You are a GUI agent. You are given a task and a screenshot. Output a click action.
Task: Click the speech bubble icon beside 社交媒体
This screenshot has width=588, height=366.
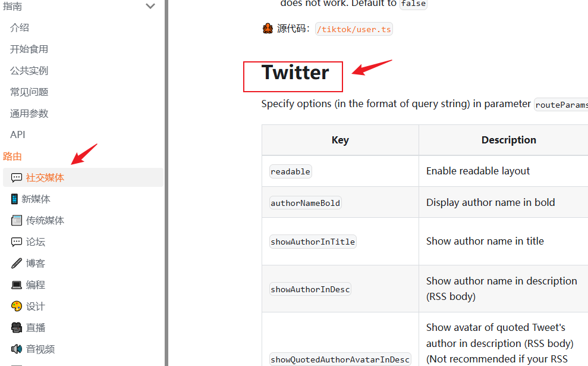[x=17, y=177]
